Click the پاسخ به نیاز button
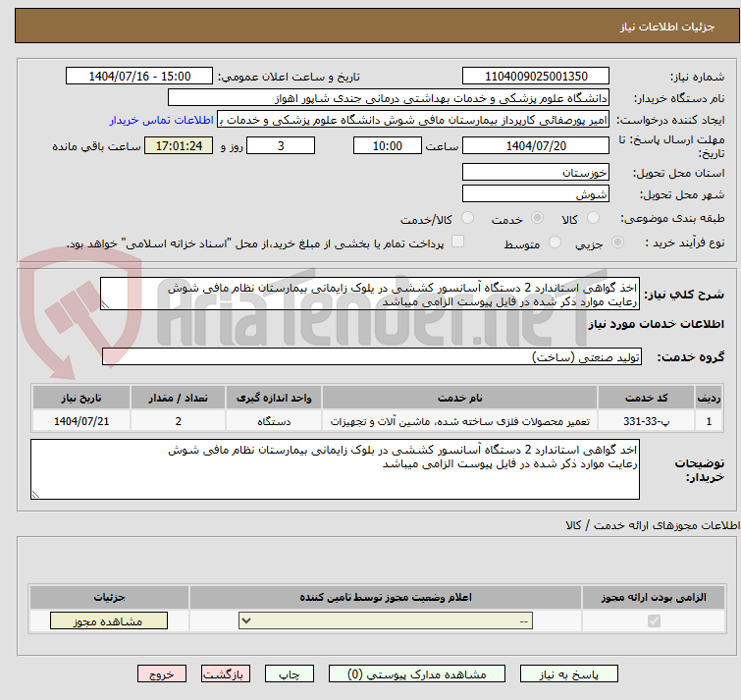Image resolution: width=741 pixels, height=700 pixels. (x=569, y=674)
